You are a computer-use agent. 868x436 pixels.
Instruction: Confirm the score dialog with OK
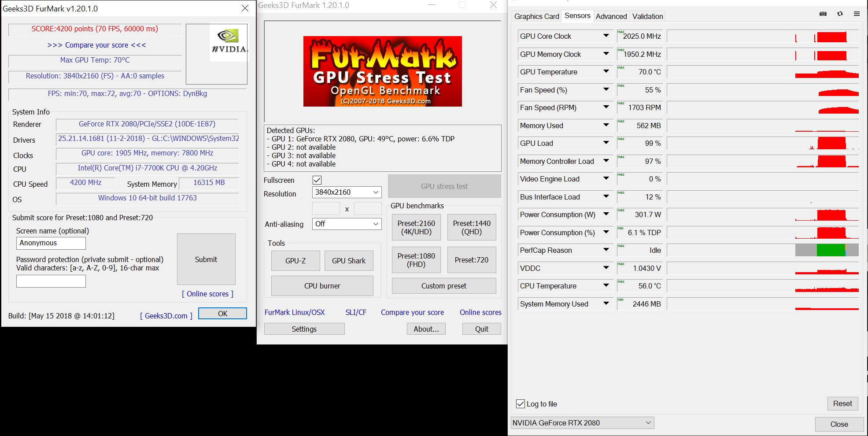[x=222, y=314]
